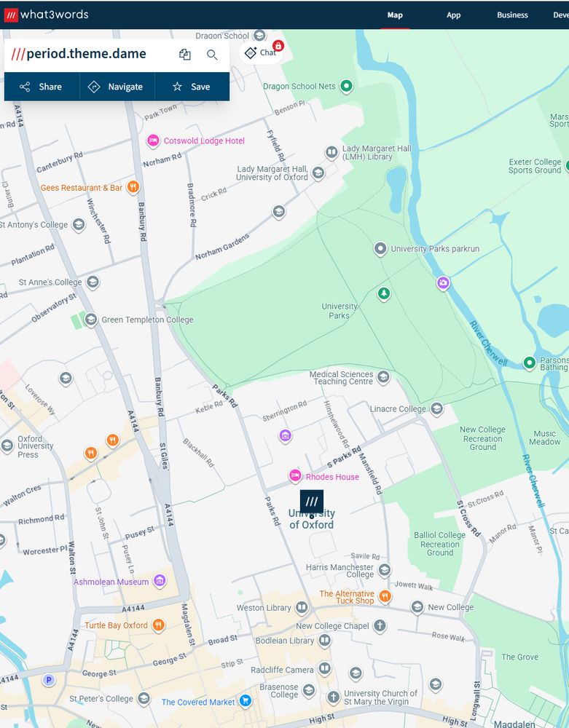Click Green Templeton College icon
Screen dimensions: 569x728
(x=90, y=320)
